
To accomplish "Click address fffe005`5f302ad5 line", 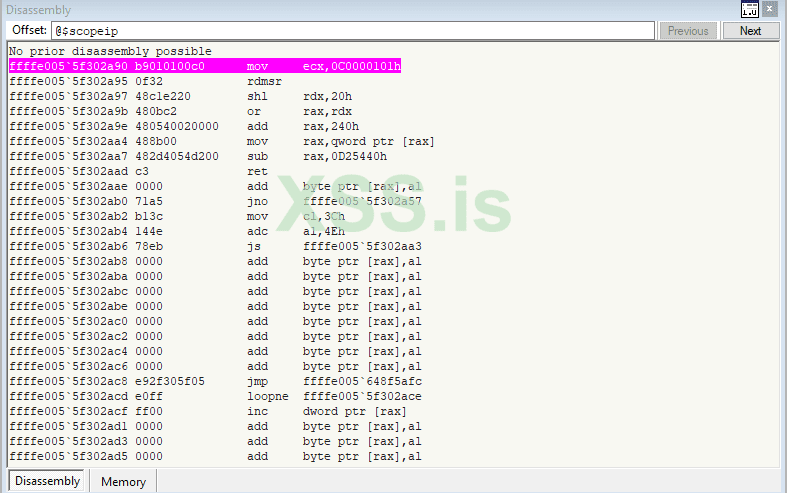I will [215, 456].
